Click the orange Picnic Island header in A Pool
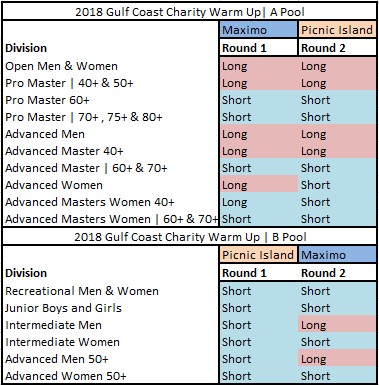 pos(337,30)
